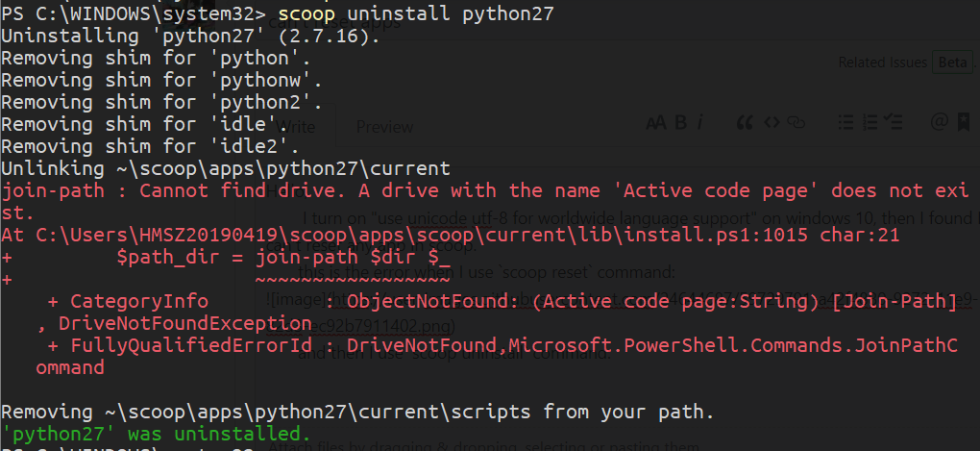Viewport: 980px width, 451px height.
Task: Click the Beta badge next to Related Issues
Action: click(952, 63)
